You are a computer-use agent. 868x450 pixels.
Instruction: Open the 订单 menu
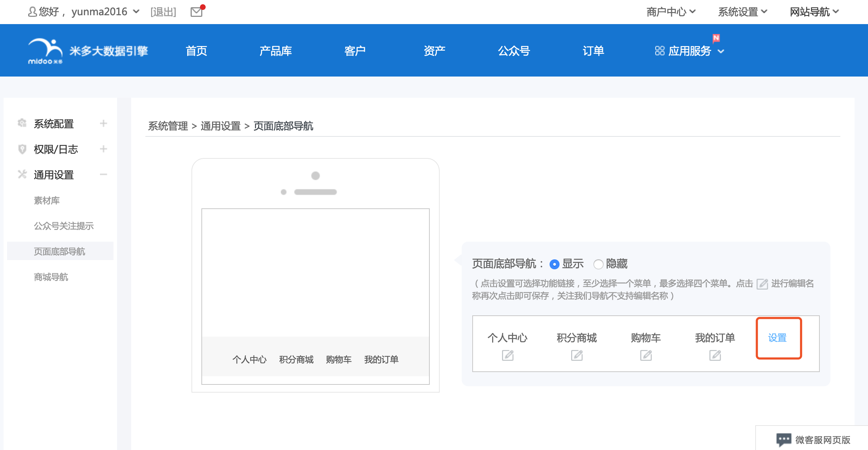pyautogui.click(x=593, y=51)
